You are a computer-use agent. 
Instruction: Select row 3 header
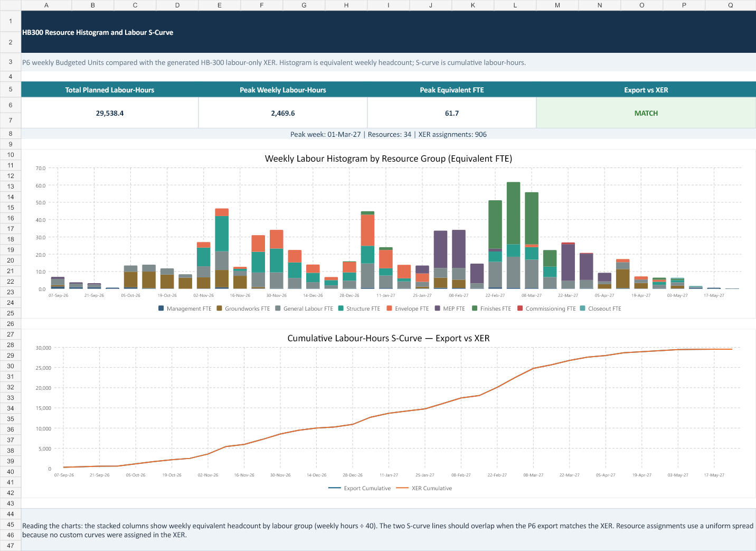point(11,62)
